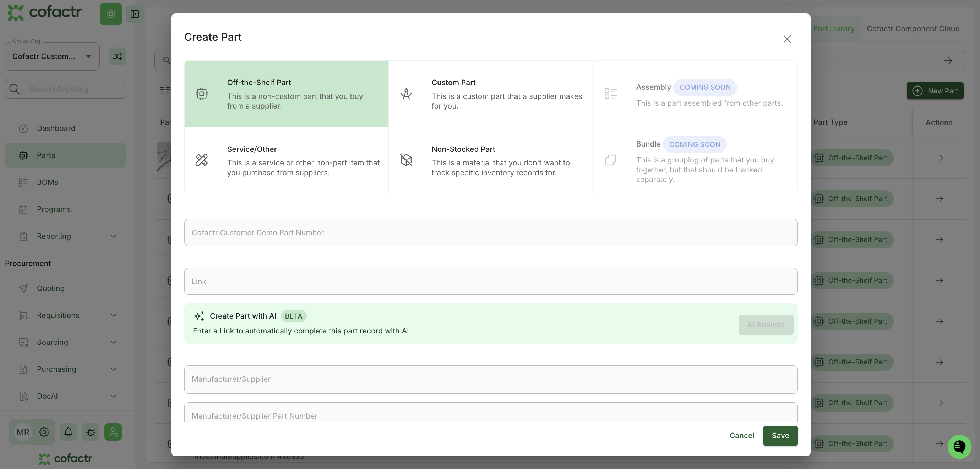The width and height of the screenshot is (980, 469).
Task: Click the Service/Other tools icon
Action: pos(202,160)
